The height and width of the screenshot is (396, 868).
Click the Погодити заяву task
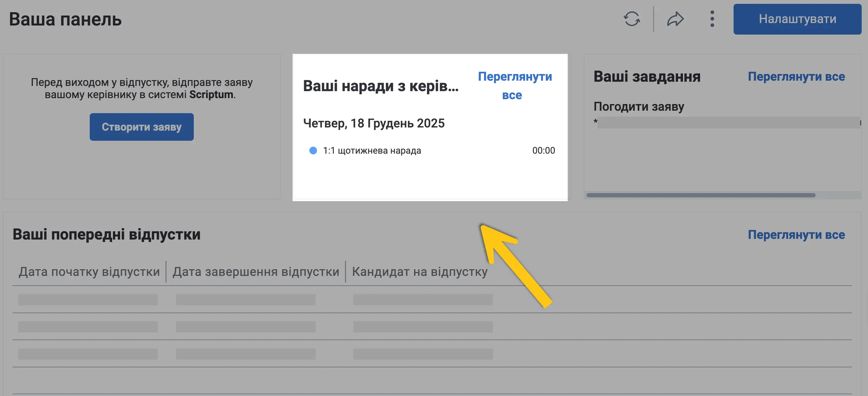click(x=639, y=106)
